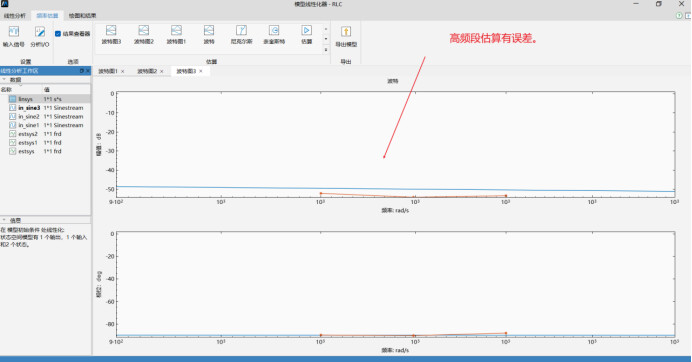The width and height of the screenshot is (692, 362).
Task: Sort by the 名称 column header
Action: (6, 90)
